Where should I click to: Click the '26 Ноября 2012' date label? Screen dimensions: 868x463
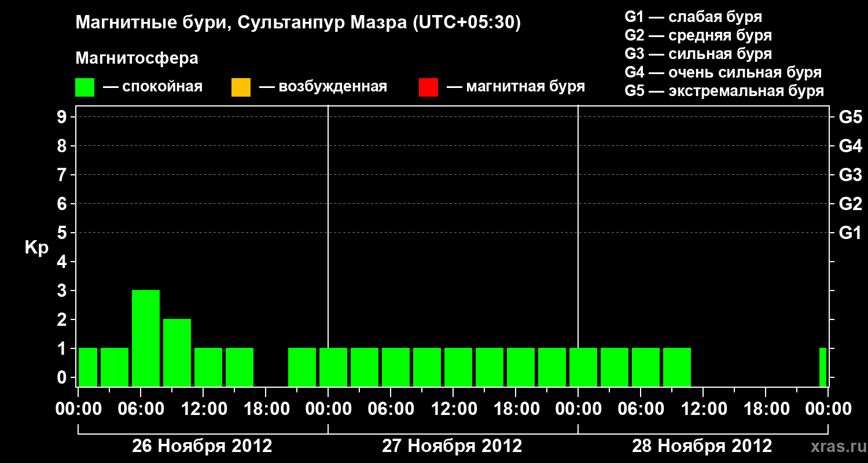(202, 446)
